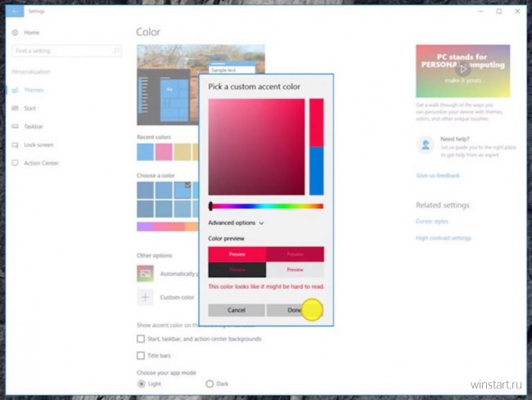
Task: Open Lock screen settings icon
Action: [x=16, y=145]
